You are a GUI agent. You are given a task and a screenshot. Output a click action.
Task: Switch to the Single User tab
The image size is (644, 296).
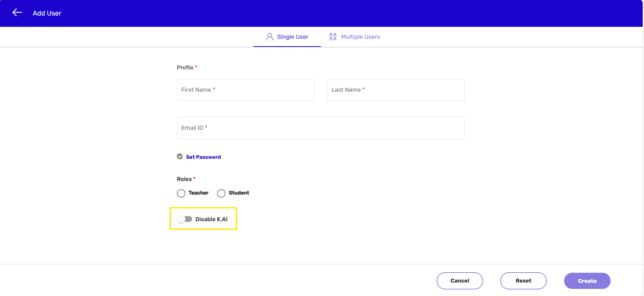click(x=287, y=37)
